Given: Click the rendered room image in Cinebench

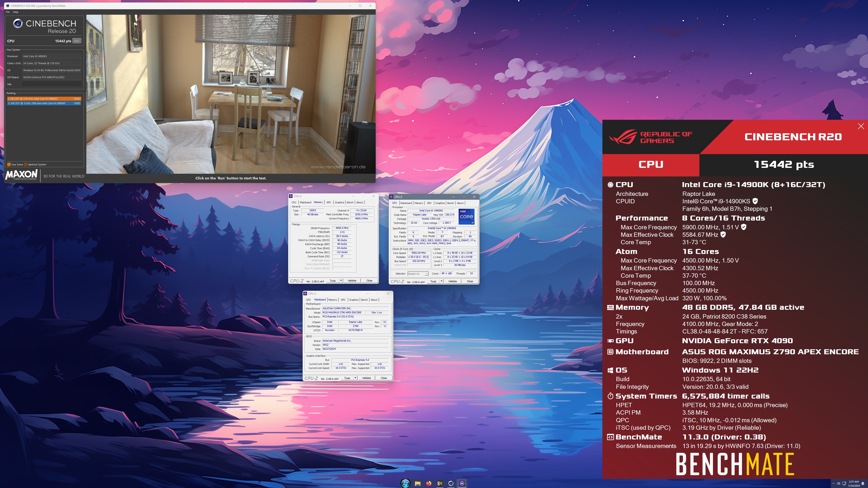Looking at the screenshot, I should [231, 94].
